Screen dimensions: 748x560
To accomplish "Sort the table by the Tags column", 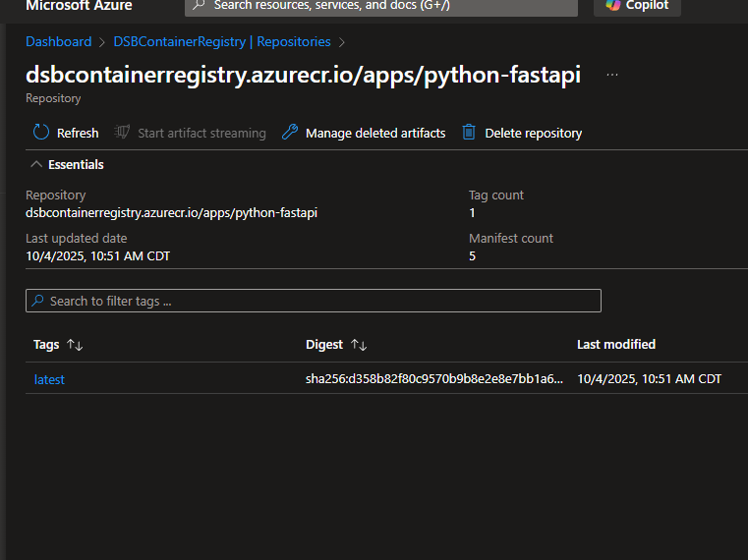I will tap(75, 345).
